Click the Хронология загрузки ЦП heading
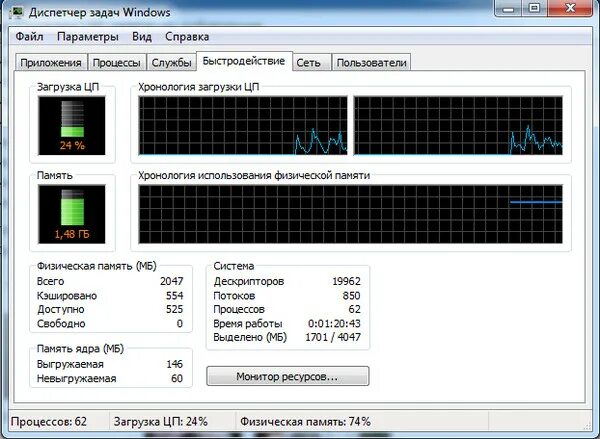The image size is (600, 439). click(199, 87)
